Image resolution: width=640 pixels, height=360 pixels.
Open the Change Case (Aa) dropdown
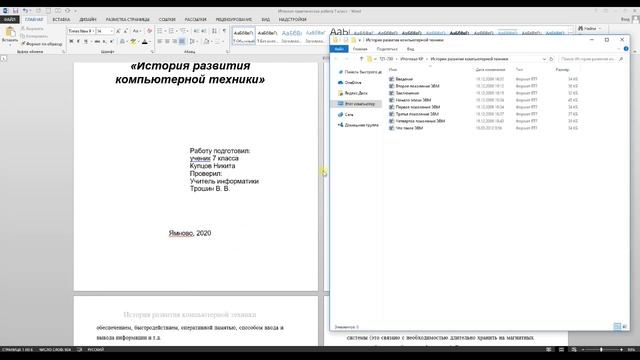[x=137, y=31]
